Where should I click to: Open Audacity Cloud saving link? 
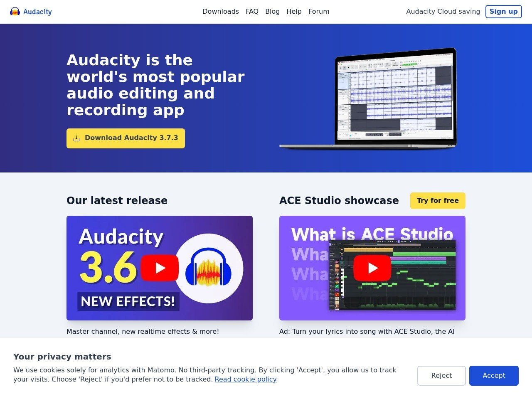(x=443, y=12)
